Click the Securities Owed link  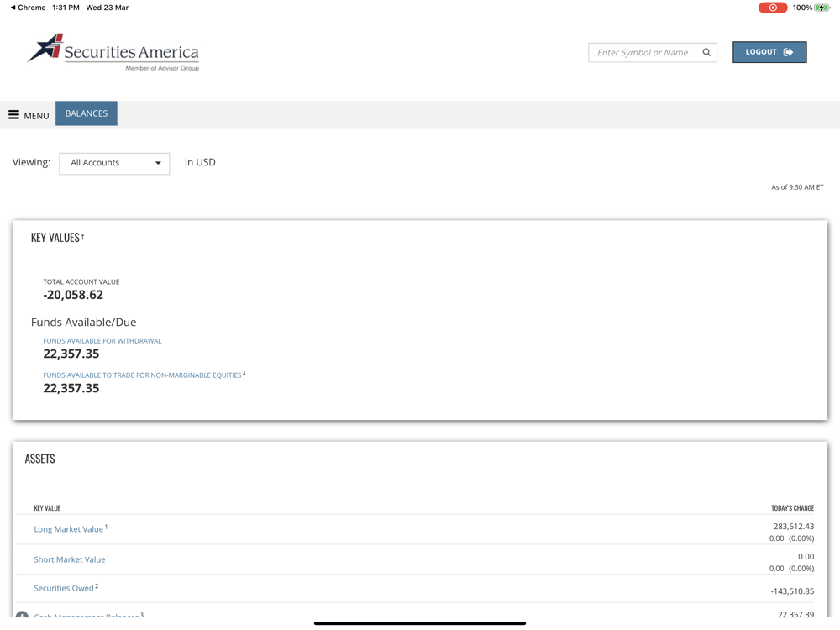(64, 588)
